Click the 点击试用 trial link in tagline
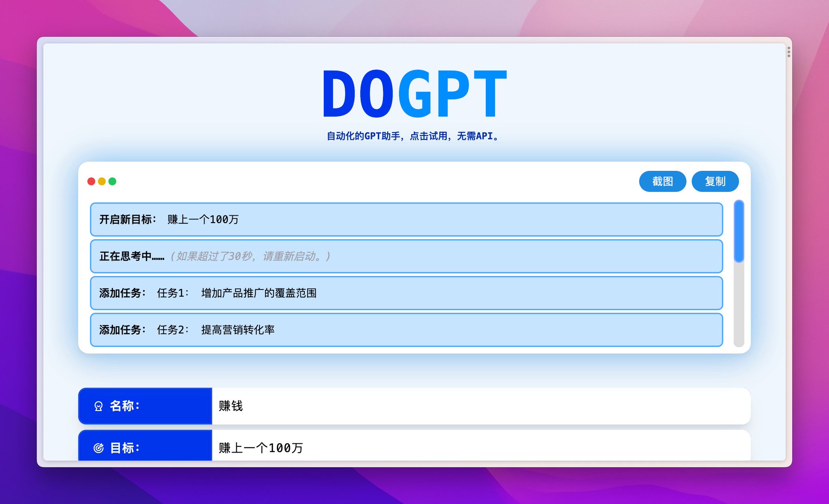The width and height of the screenshot is (829, 504). pos(429,136)
